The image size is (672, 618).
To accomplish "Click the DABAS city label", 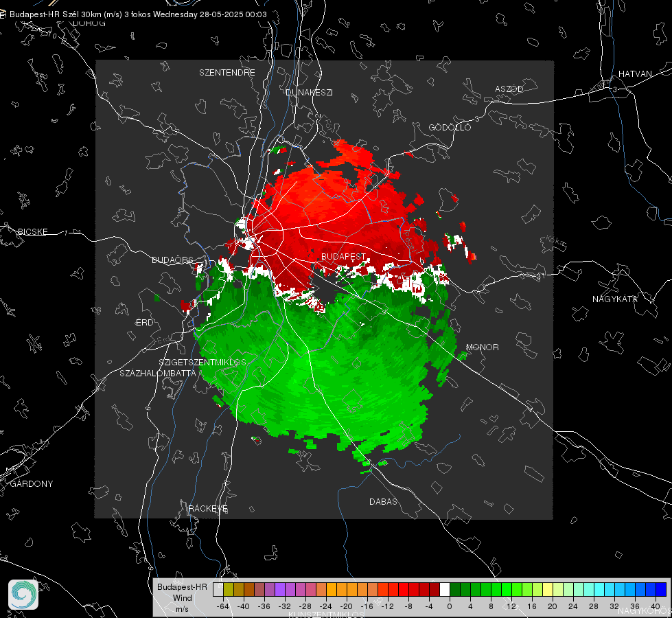I will (383, 501).
